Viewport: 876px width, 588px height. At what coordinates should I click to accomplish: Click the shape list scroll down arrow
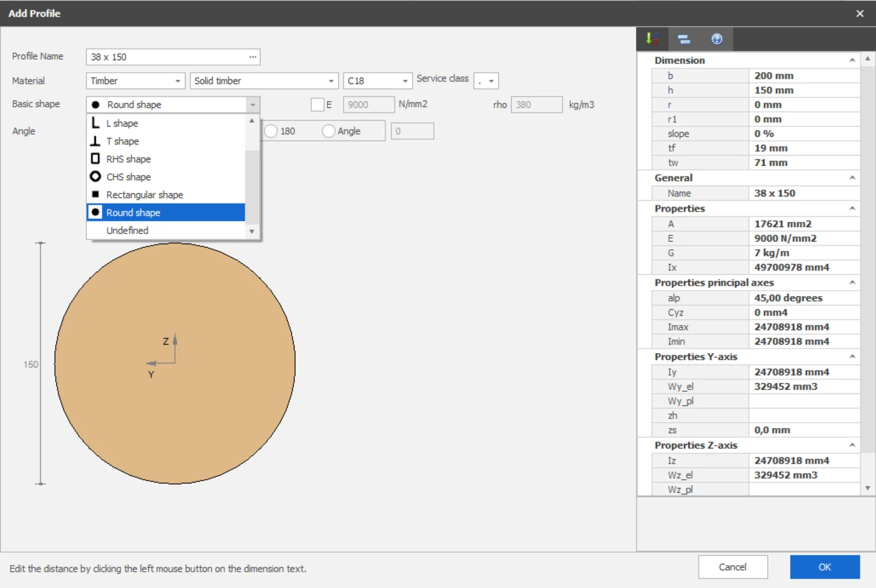click(252, 232)
